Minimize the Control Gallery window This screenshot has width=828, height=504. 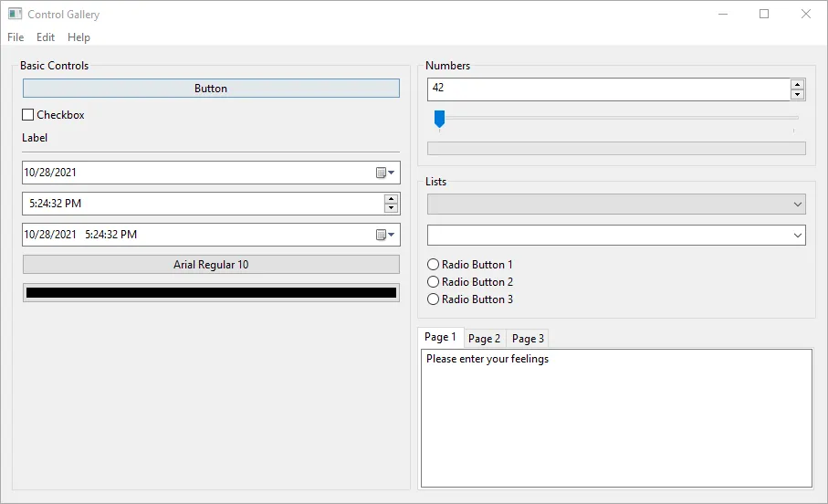coord(723,15)
